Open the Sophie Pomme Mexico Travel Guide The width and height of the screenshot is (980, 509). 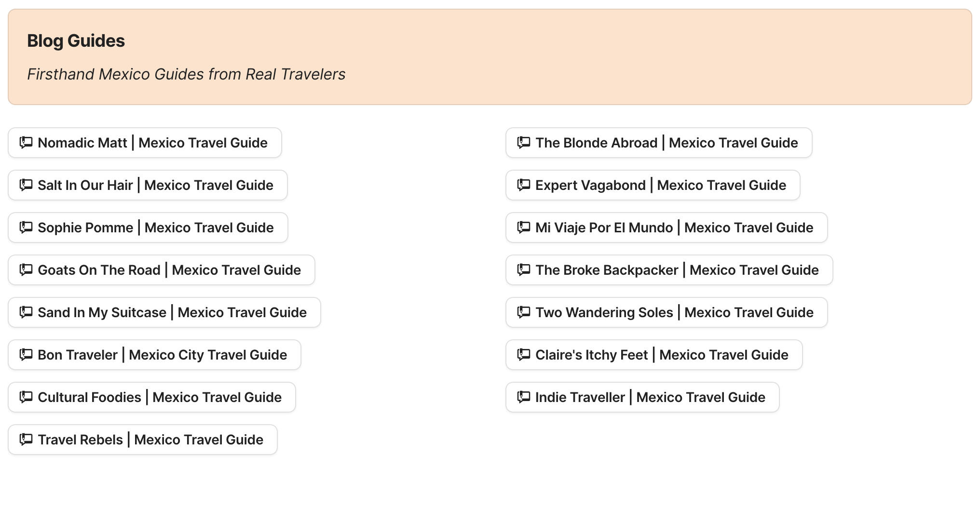click(x=147, y=228)
